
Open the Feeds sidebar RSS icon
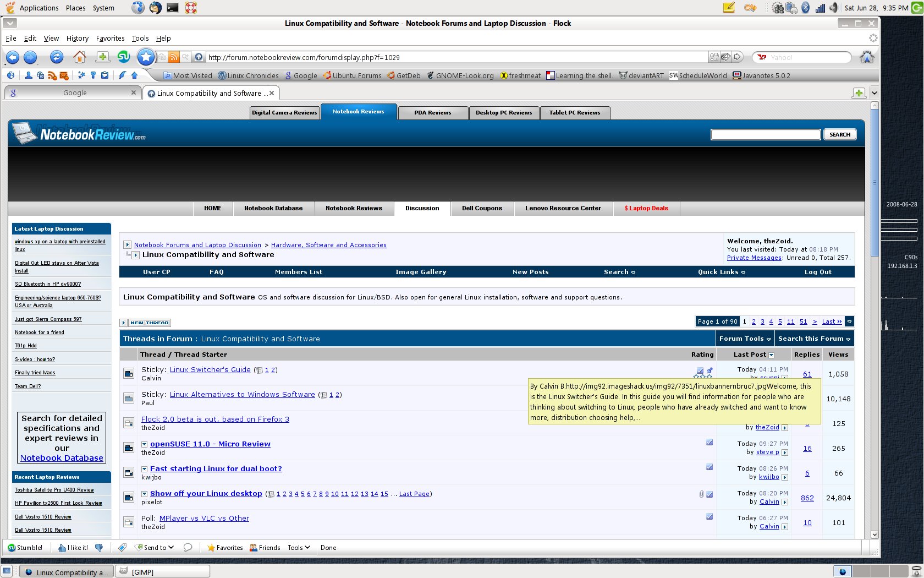(52, 75)
